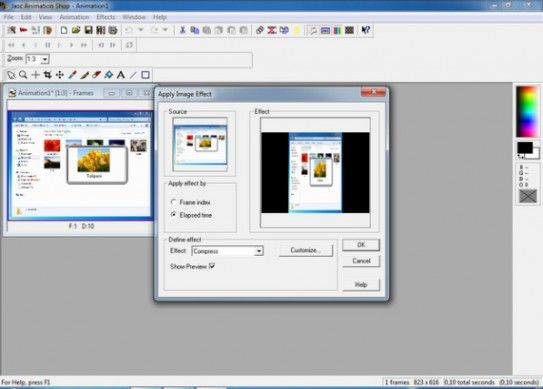Select the Line tool
The image size is (543, 389).
133,74
